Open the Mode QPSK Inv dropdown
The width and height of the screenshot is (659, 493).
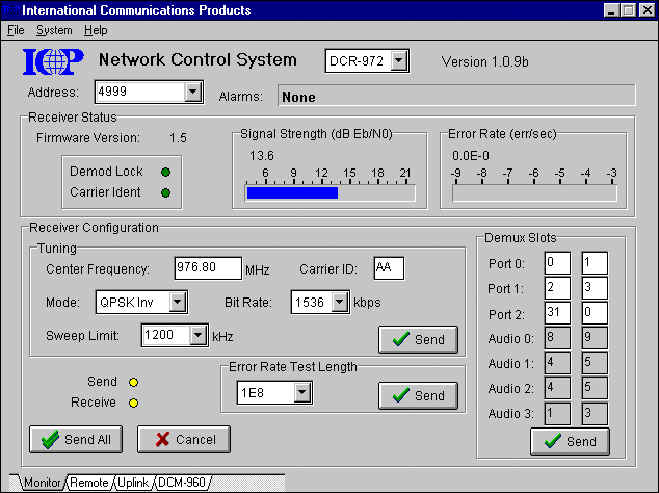(177, 302)
